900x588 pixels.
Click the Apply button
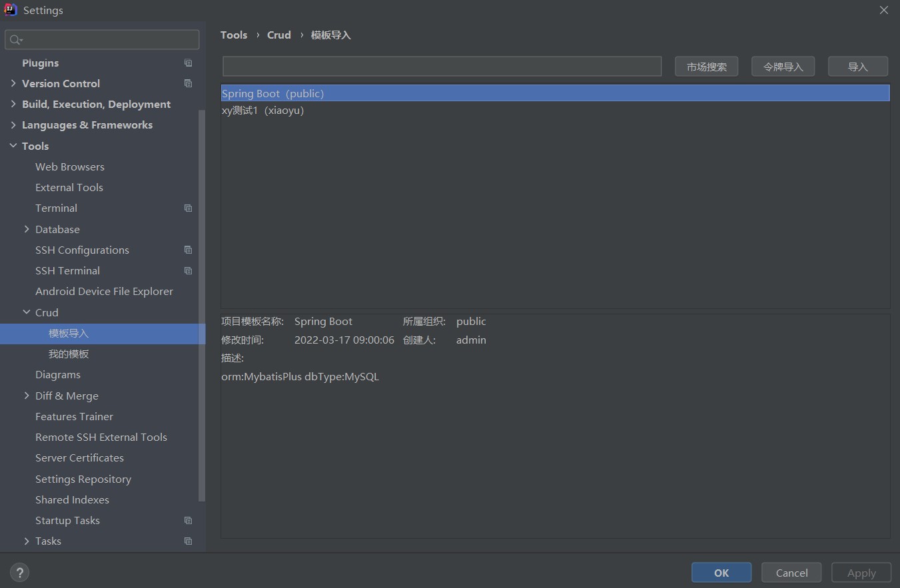point(861,573)
